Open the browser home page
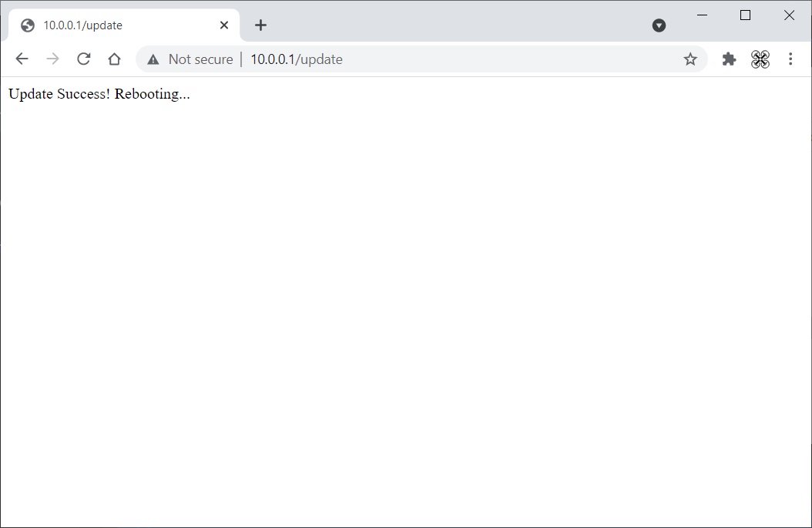This screenshot has height=528, width=812. click(115, 59)
